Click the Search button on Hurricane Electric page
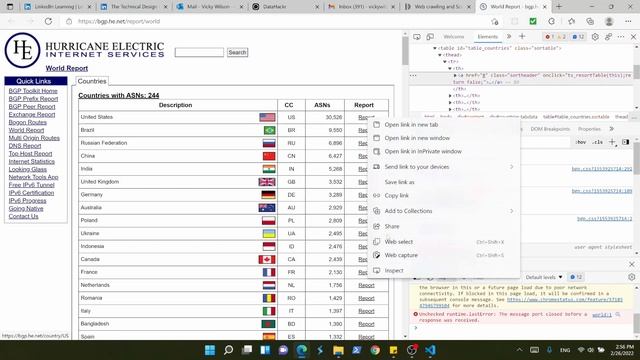 click(x=237, y=52)
